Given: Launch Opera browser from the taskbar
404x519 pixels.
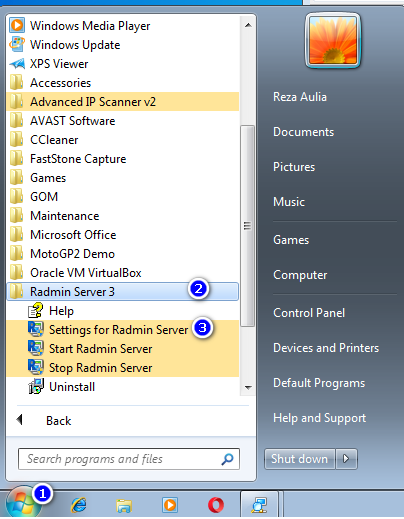Looking at the screenshot, I should (x=216, y=505).
